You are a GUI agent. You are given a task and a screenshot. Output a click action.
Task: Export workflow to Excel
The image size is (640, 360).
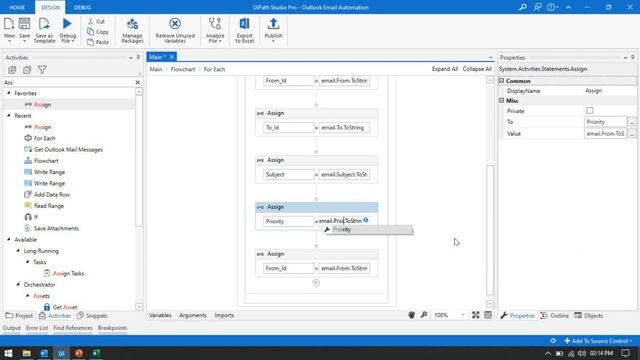point(244,30)
